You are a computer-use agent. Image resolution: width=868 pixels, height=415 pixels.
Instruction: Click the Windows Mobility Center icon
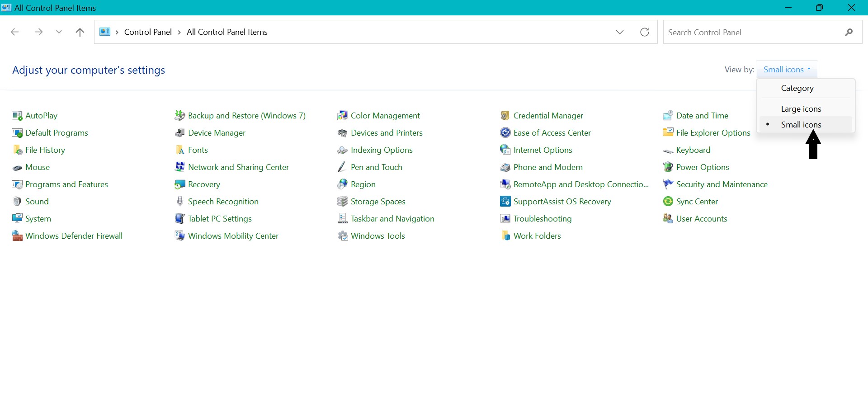pyautogui.click(x=180, y=236)
